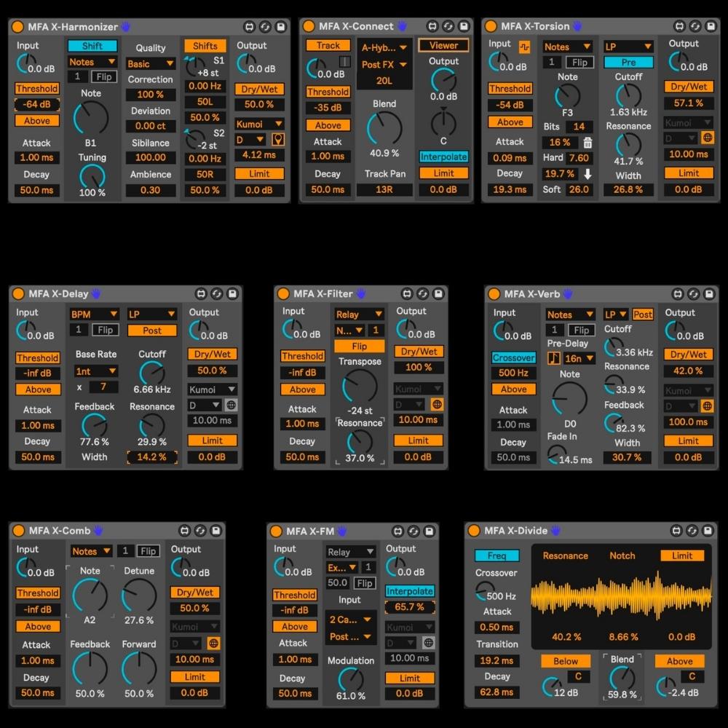Toggle Interpolate in X-Connect

443,157
